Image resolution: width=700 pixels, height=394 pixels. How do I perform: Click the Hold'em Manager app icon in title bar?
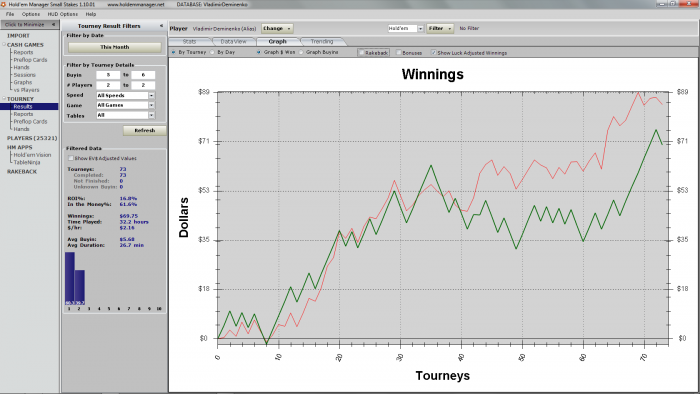pyautogui.click(x=4, y=4)
